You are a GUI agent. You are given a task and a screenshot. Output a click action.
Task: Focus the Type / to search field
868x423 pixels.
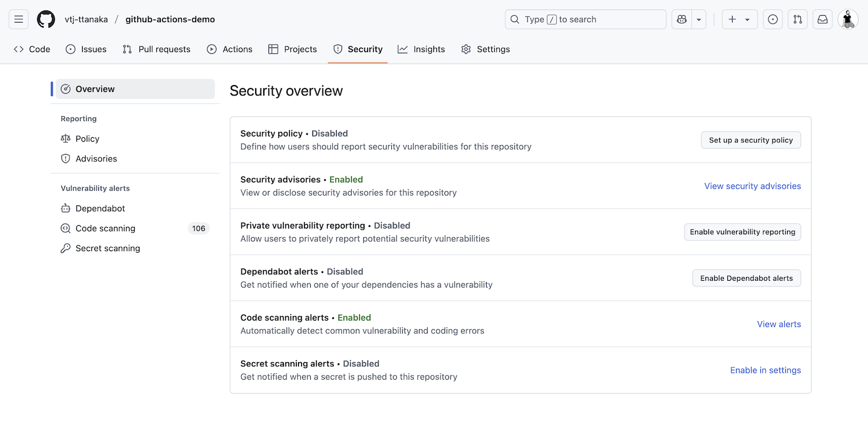click(585, 19)
